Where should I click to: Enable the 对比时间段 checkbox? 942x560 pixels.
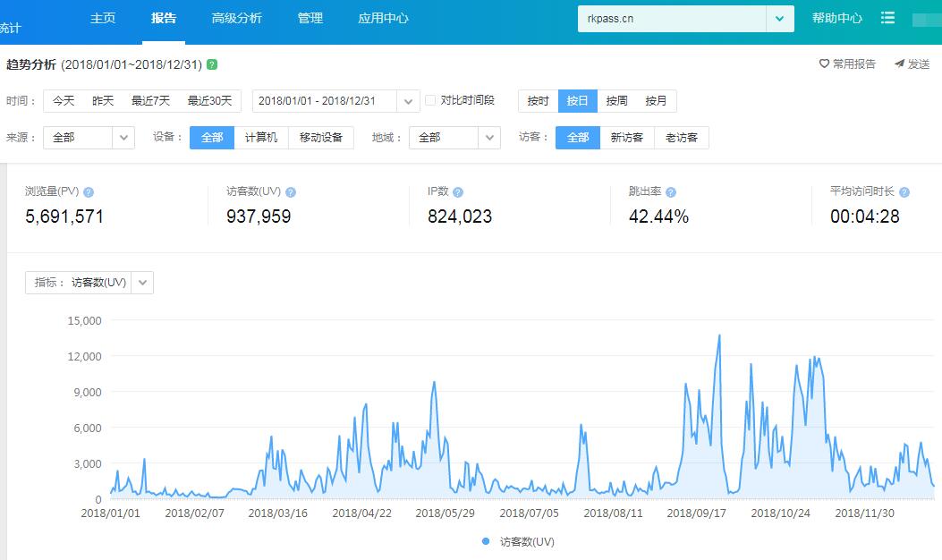[430, 101]
